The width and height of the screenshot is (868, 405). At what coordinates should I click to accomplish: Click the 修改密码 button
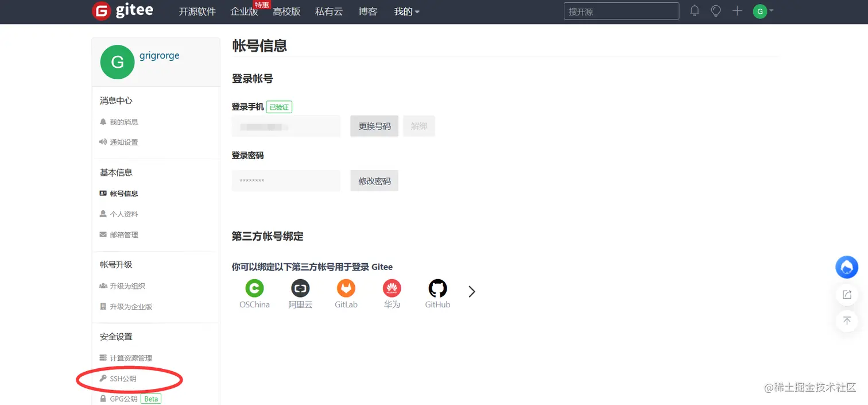point(374,180)
